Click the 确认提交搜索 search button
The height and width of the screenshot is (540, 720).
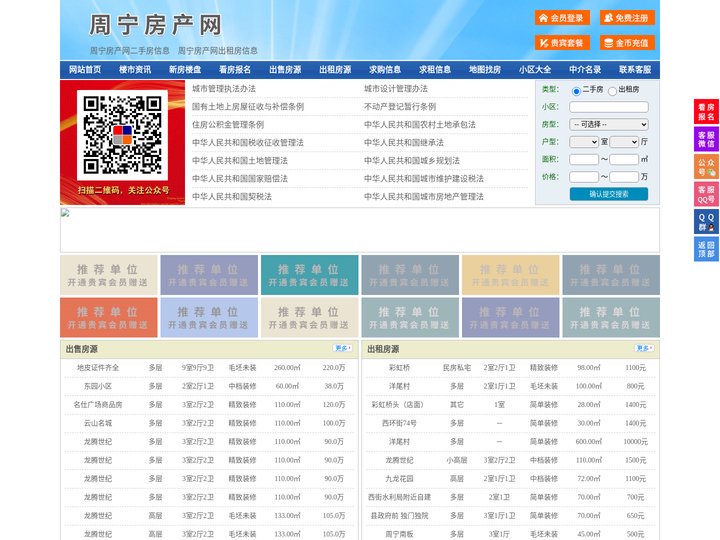click(x=609, y=194)
